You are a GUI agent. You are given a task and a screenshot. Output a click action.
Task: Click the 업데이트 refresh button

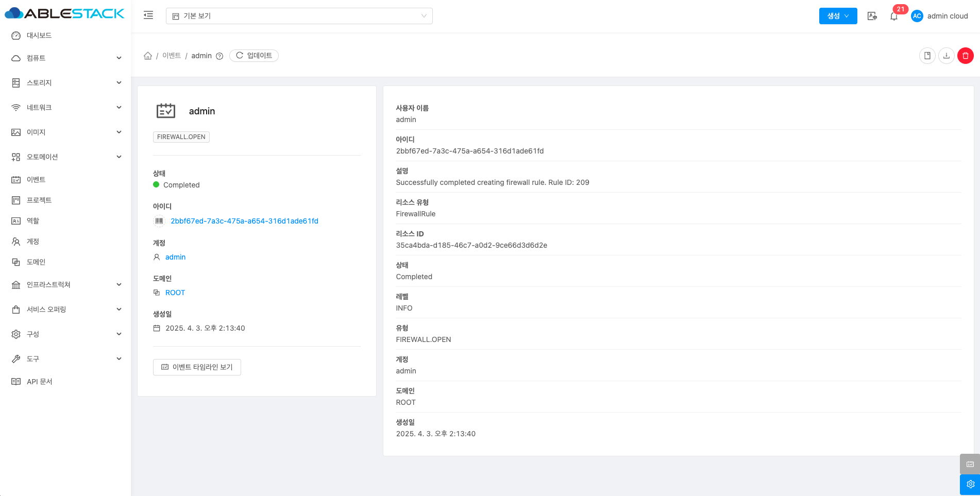(x=254, y=56)
